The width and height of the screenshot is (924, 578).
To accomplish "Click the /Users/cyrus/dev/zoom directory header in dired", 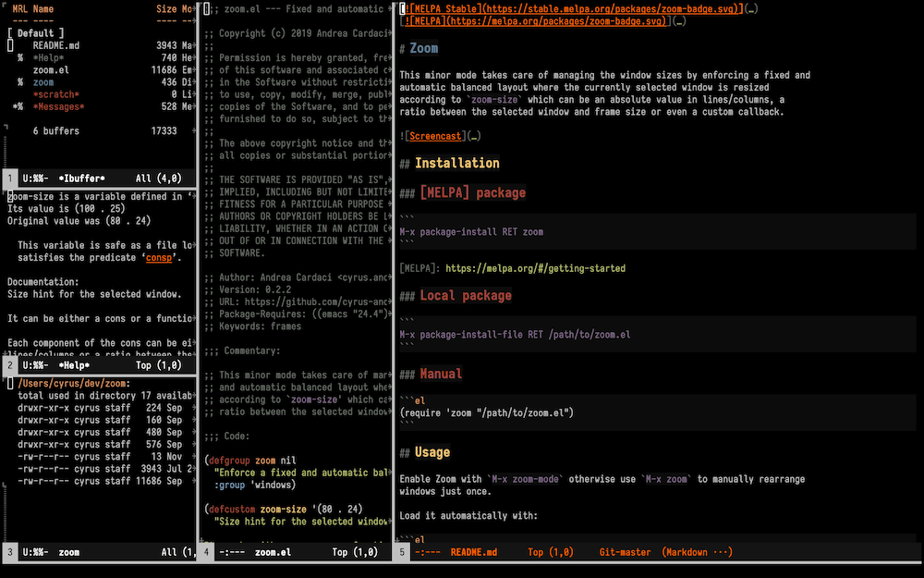I will (74, 384).
